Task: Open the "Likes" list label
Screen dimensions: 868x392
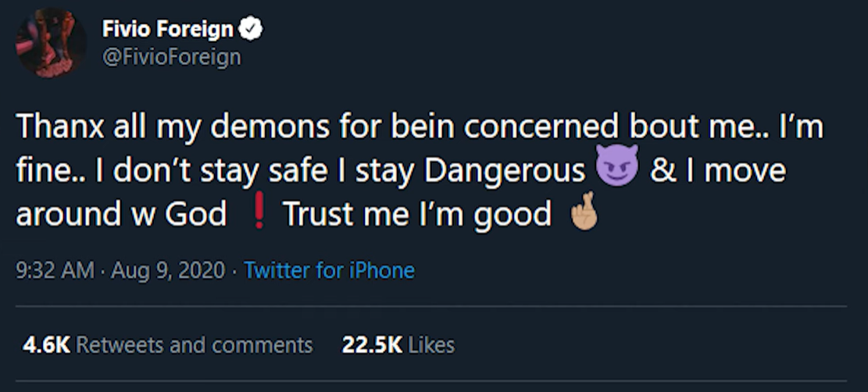Action: (431, 344)
